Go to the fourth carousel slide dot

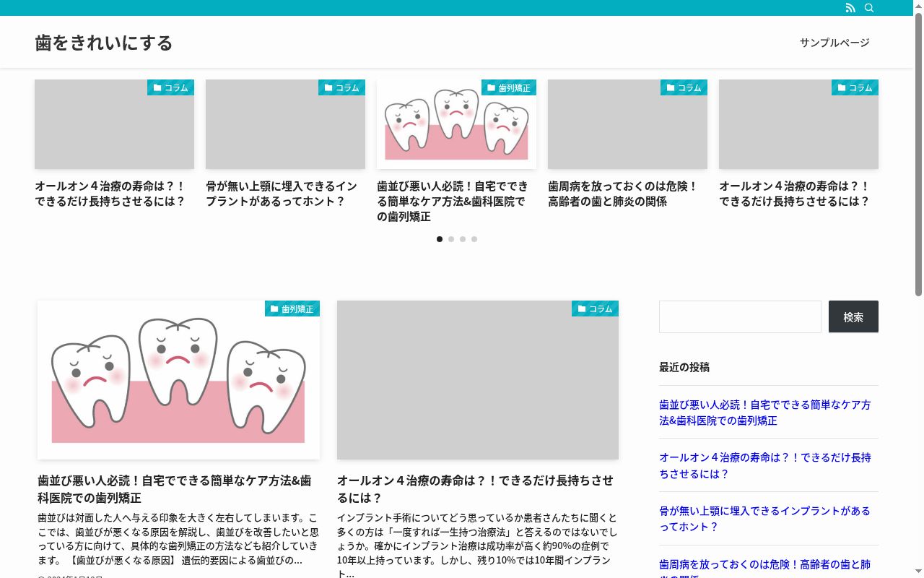coord(474,239)
